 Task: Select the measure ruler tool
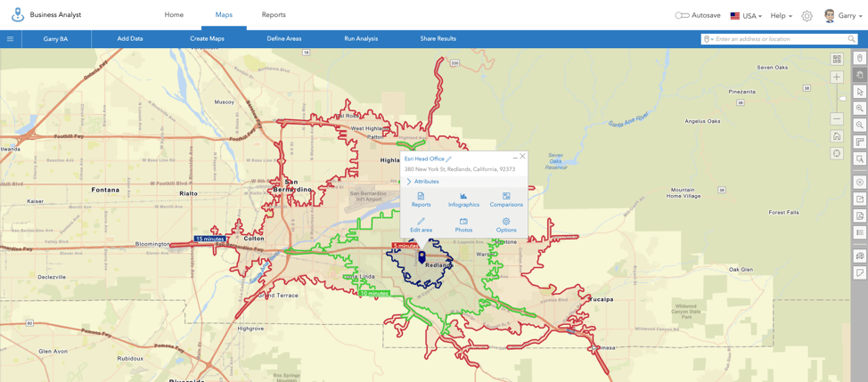pos(860,142)
